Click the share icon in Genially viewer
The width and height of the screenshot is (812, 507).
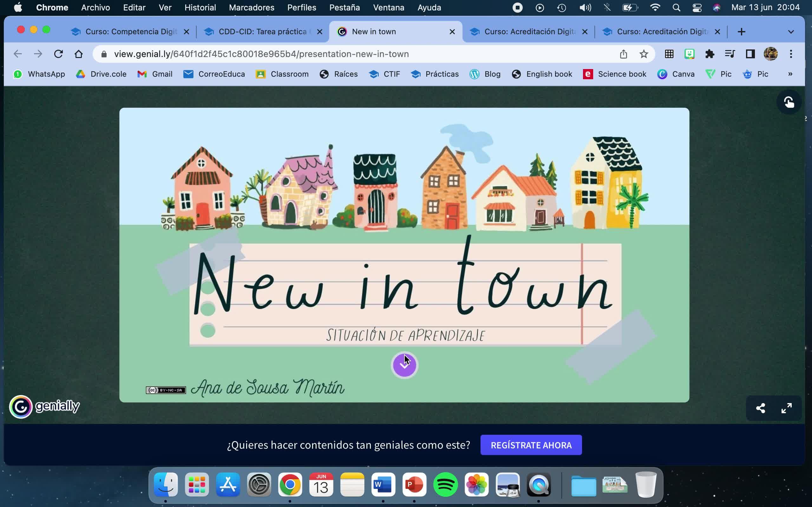click(760, 408)
